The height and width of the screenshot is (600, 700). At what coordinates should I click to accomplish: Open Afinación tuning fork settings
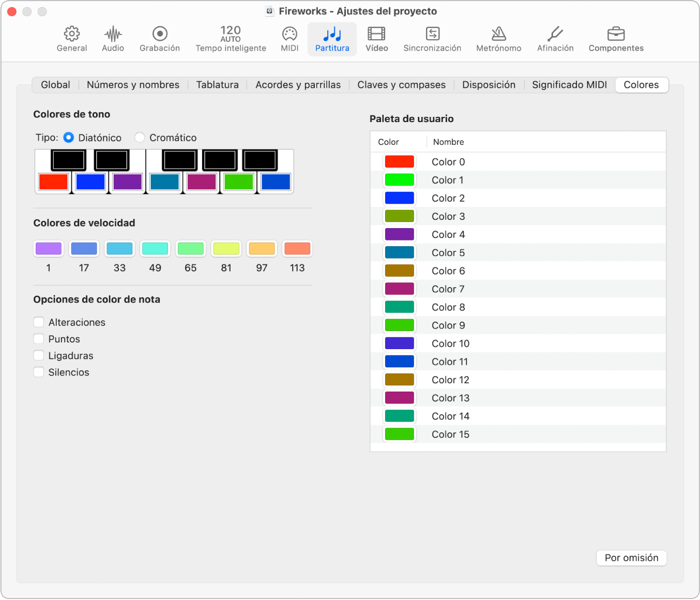coord(555,39)
